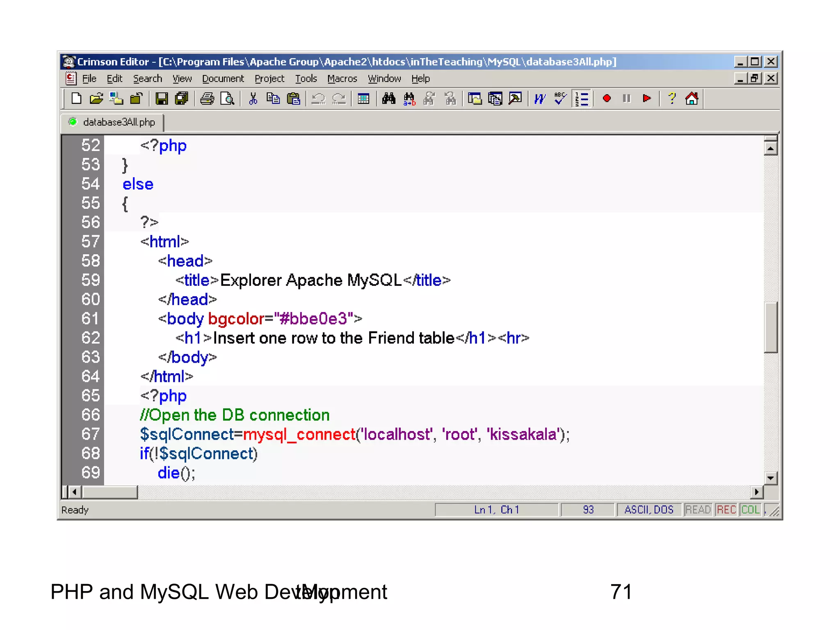
Task: Play recorded macro
Action: (x=647, y=99)
